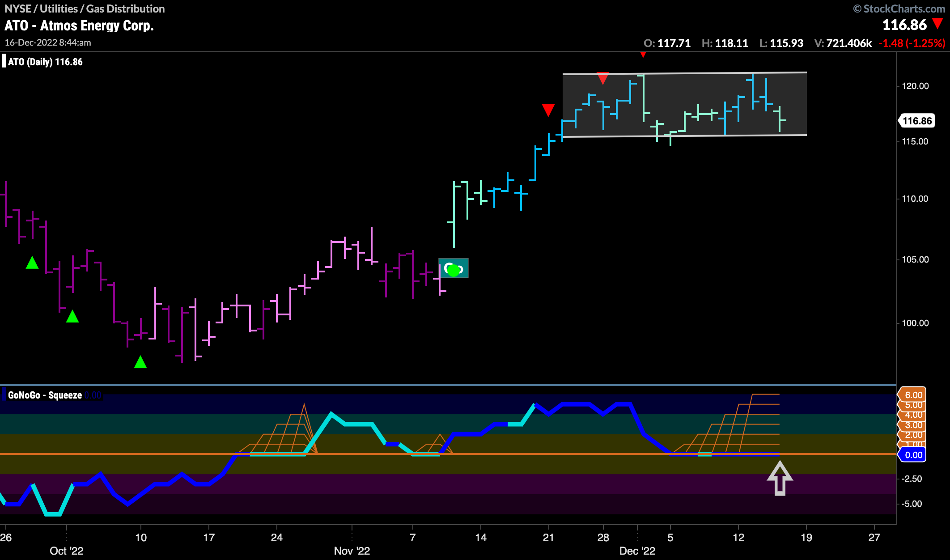Click the date label 21 on time axis
Screen dimensions: 950x560
[x=548, y=537]
